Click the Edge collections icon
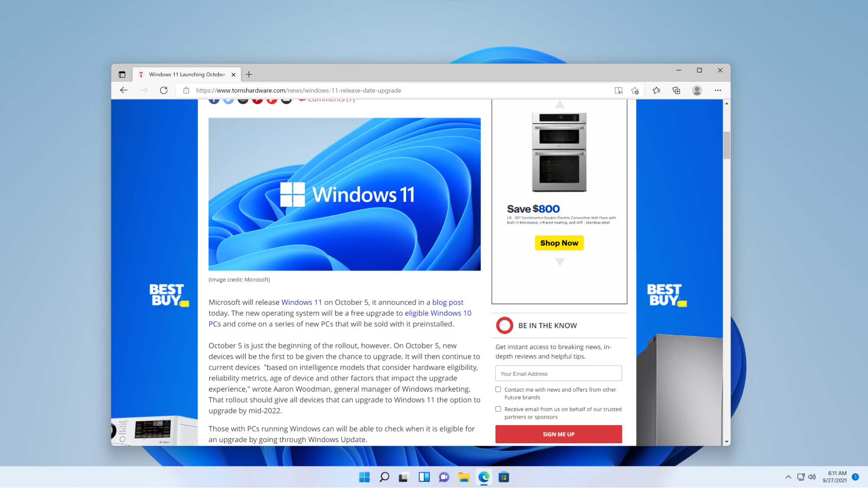Viewport: 868px width, 488px height. point(677,90)
